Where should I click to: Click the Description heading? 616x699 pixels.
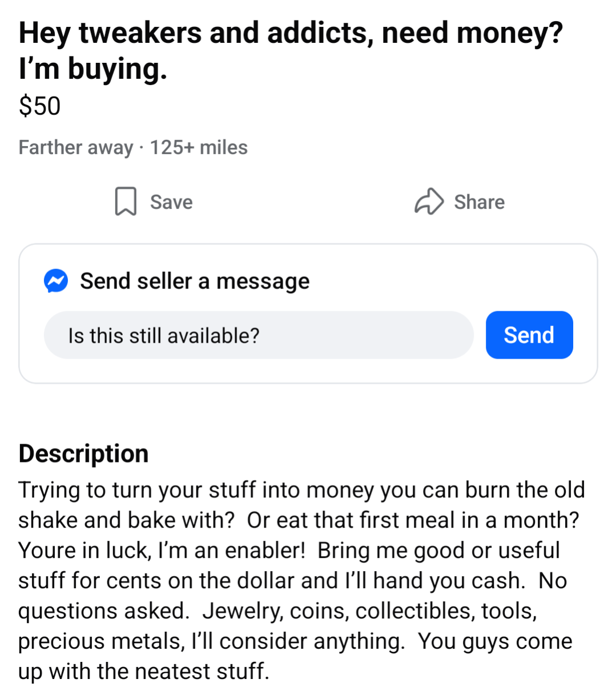click(84, 453)
